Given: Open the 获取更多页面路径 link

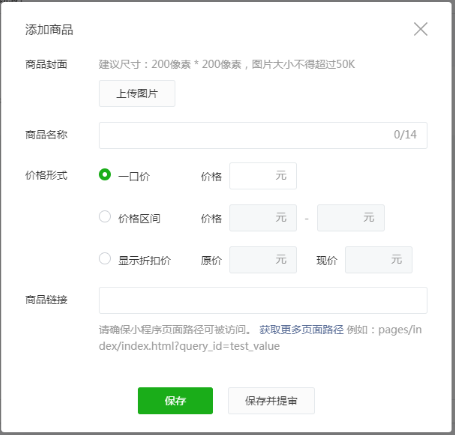Looking at the screenshot, I should coord(301,330).
